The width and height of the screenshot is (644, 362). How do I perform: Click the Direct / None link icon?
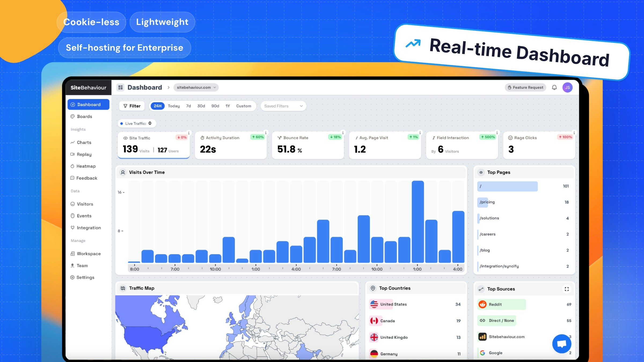pos(482,320)
